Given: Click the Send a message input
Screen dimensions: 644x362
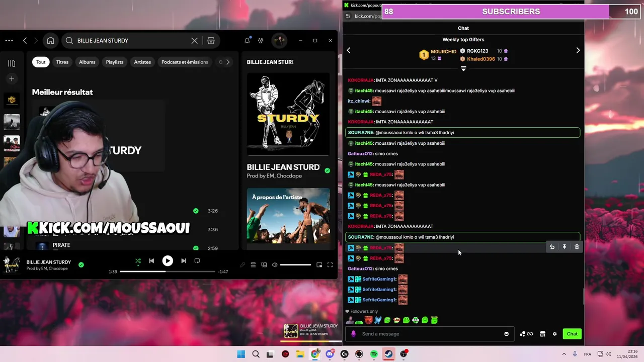Looking at the screenshot, I should (430, 334).
